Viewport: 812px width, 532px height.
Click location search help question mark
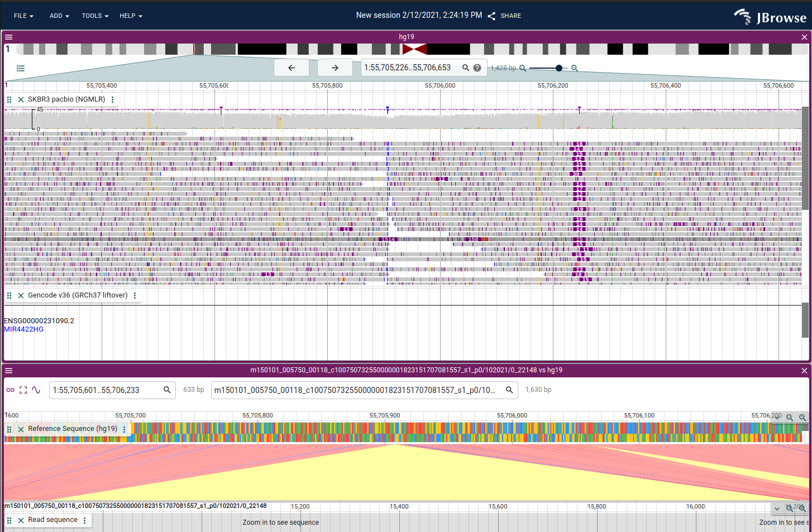(477, 68)
